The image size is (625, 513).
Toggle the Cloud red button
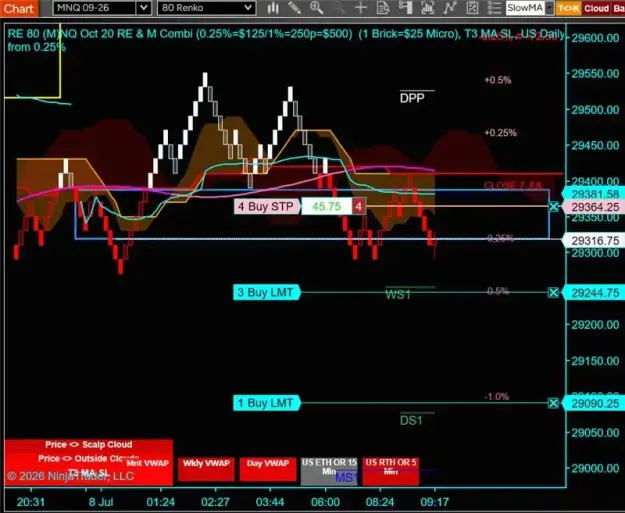click(596, 8)
